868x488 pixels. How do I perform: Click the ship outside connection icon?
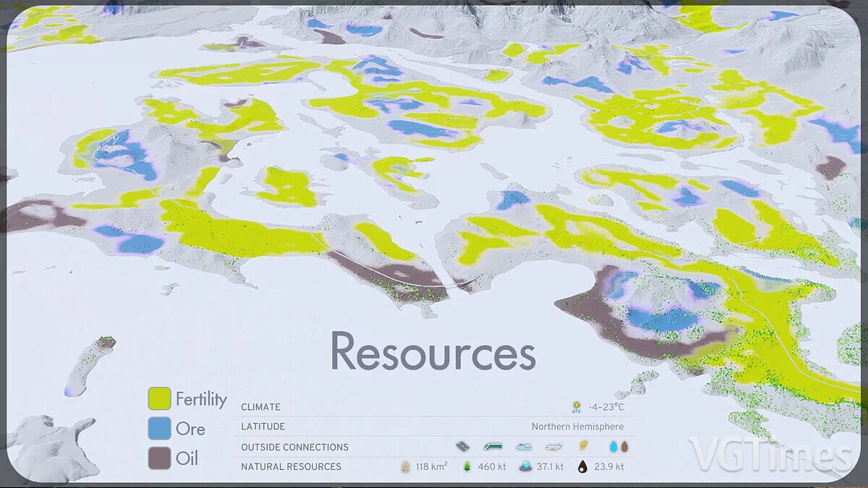click(x=524, y=447)
